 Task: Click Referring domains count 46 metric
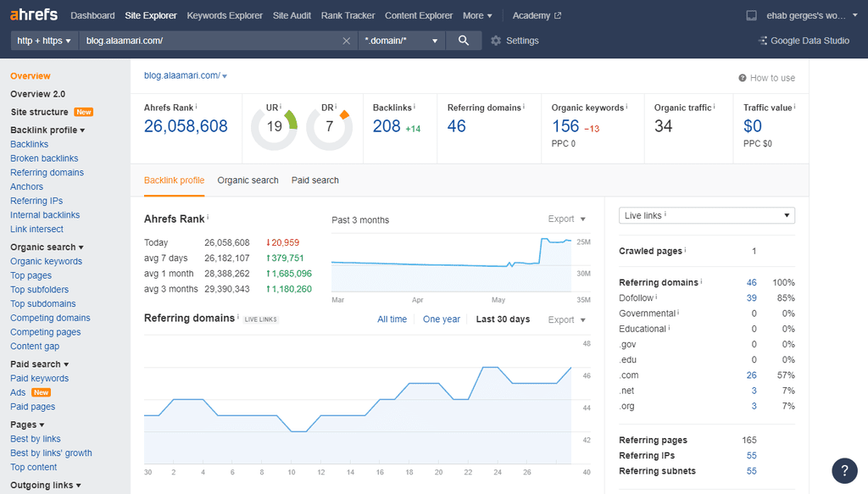(x=457, y=126)
